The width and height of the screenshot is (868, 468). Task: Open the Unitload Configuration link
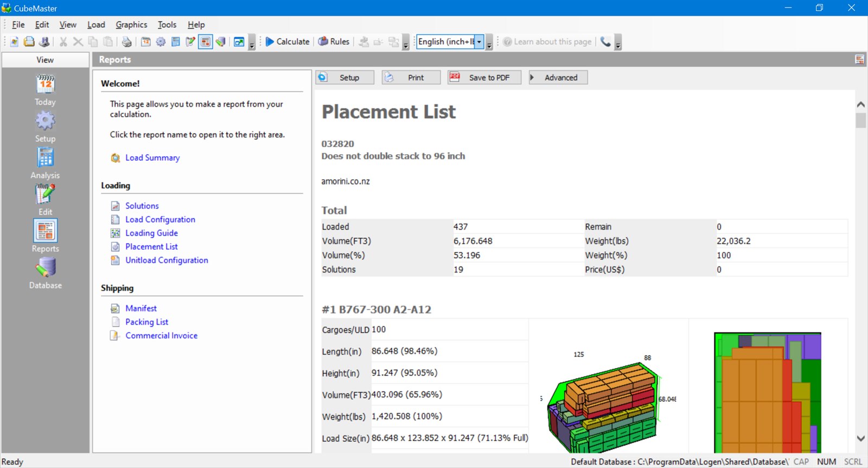click(167, 260)
